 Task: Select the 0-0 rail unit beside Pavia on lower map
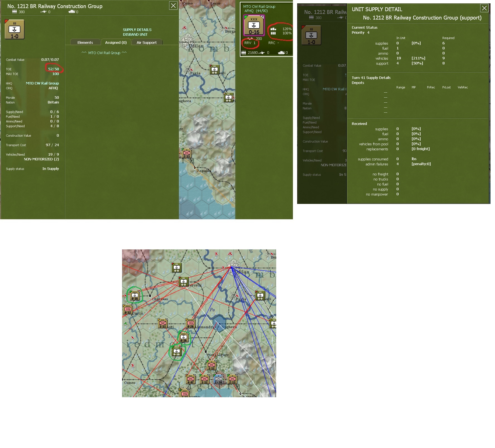260,295
